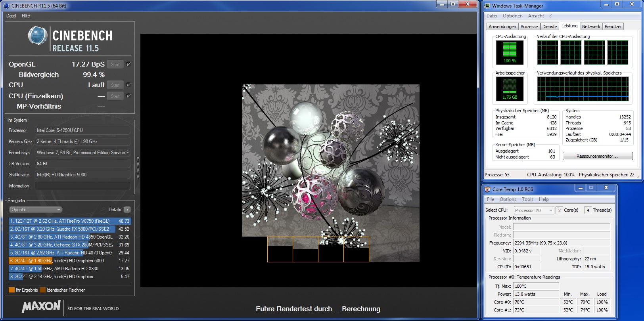Click the orange Ihr Ergebnis legend swatch
Image resolution: width=644 pixels, height=321 pixels.
click(x=11, y=290)
